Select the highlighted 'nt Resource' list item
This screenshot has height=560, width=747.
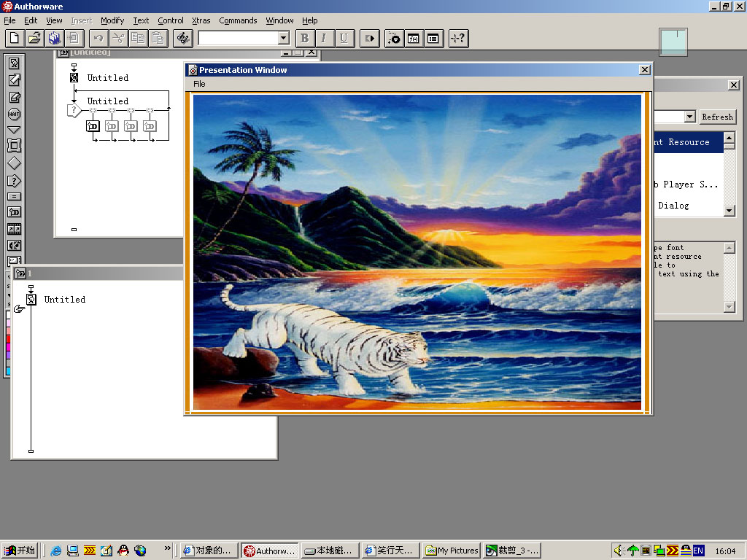(689, 142)
